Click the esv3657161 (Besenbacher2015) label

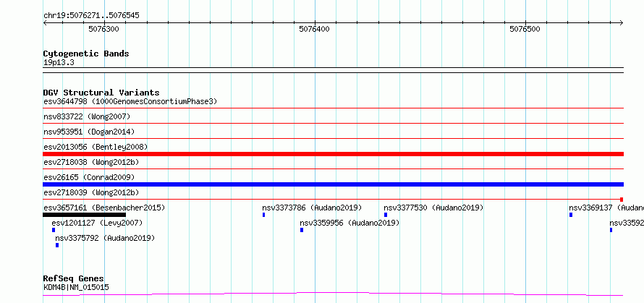[104, 208]
